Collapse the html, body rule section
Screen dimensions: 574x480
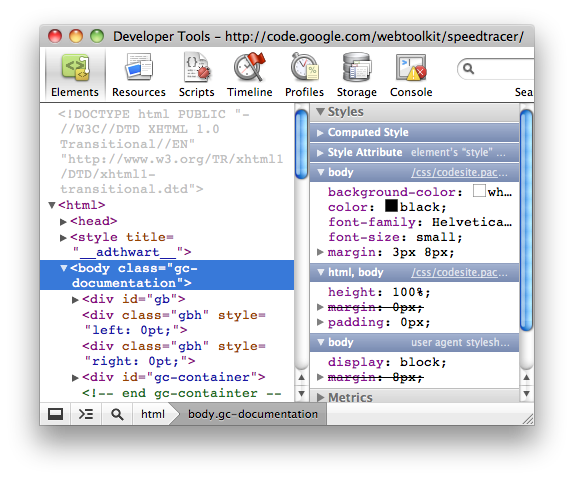coord(321,272)
